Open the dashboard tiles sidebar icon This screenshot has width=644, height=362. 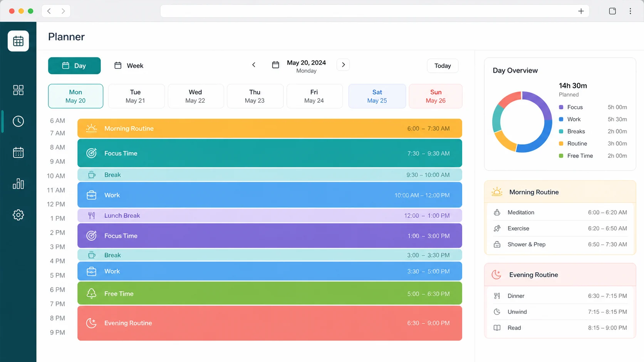click(x=18, y=90)
